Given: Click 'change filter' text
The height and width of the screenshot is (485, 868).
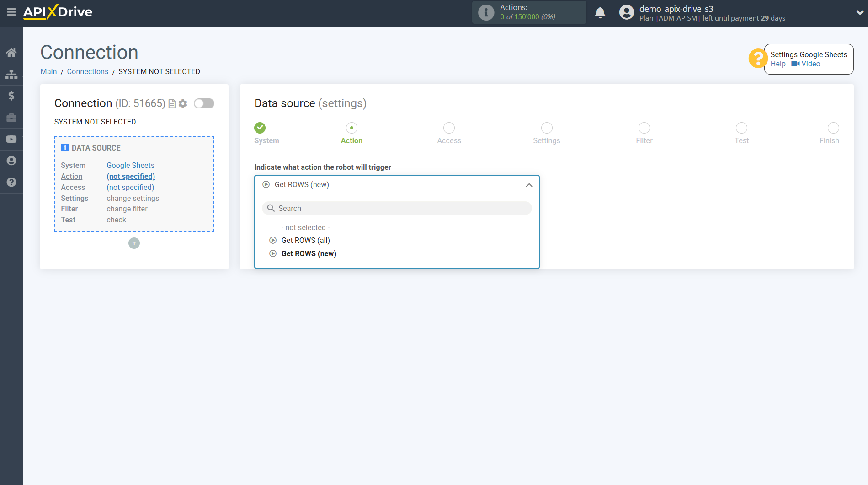Looking at the screenshot, I should click(x=127, y=209).
